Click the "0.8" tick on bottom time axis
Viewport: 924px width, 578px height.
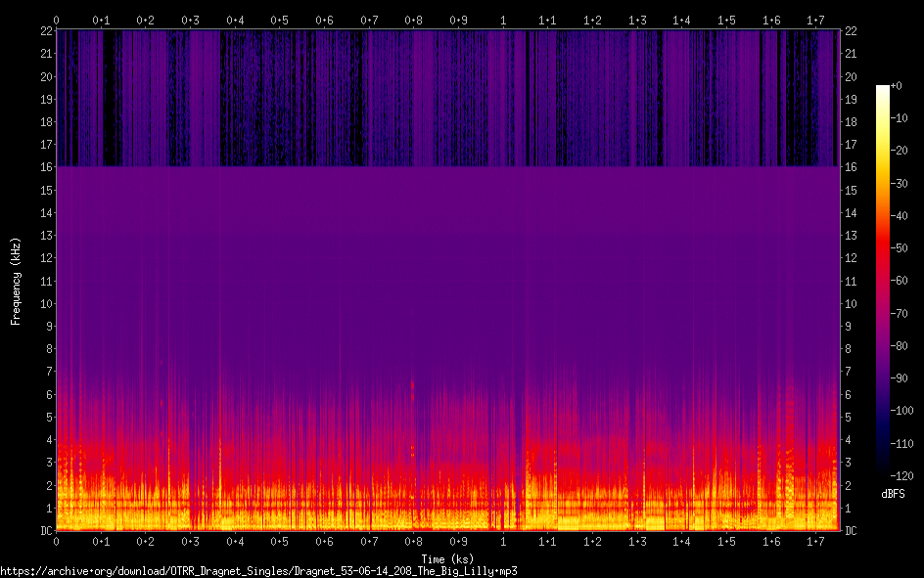pyautogui.click(x=414, y=541)
